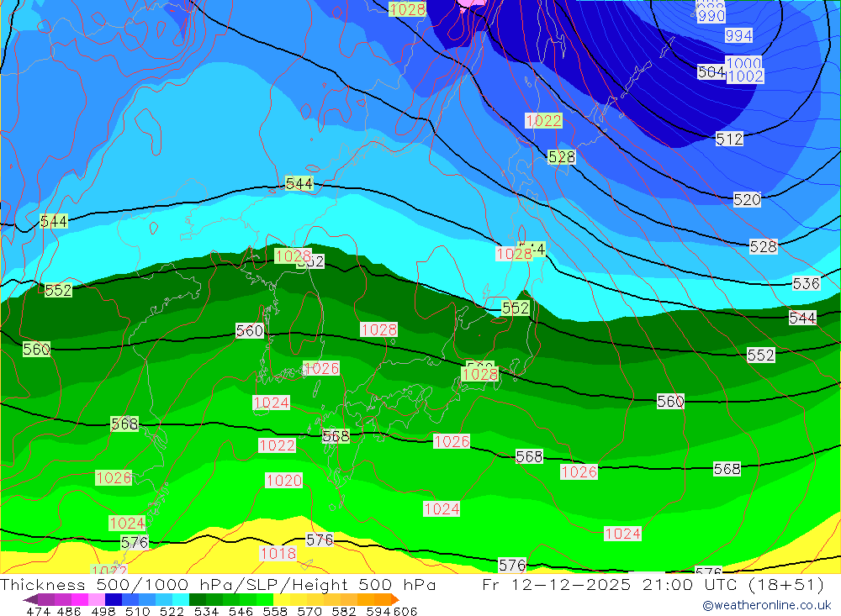This screenshot has height=616, width=841.
Task: Click the legend value 534
Action: (x=206, y=611)
